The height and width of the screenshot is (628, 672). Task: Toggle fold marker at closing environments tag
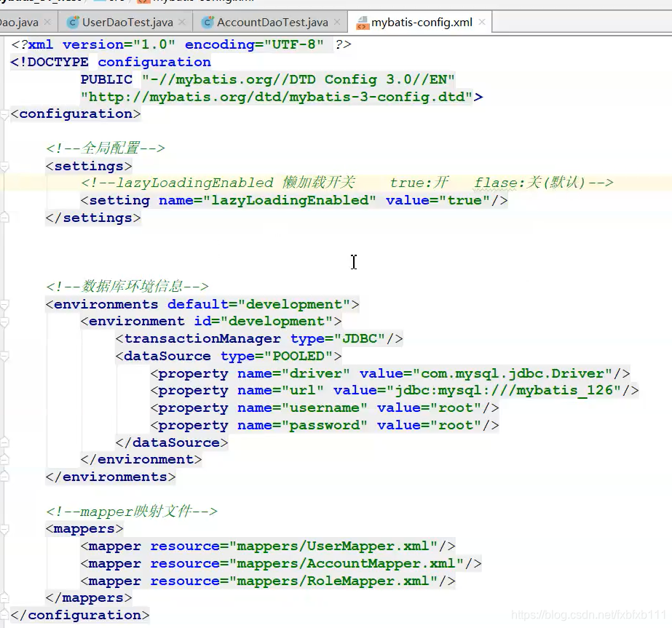4,477
